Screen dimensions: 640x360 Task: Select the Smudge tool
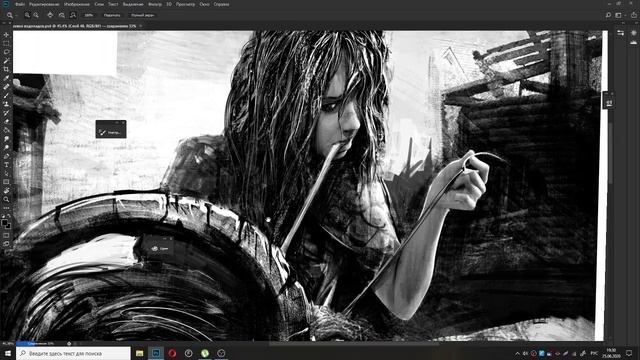point(6,139)
